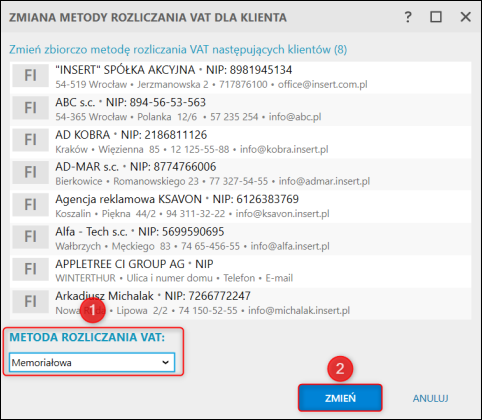Open the Metoda rozliczania VAT dropdown arrow

165,362
